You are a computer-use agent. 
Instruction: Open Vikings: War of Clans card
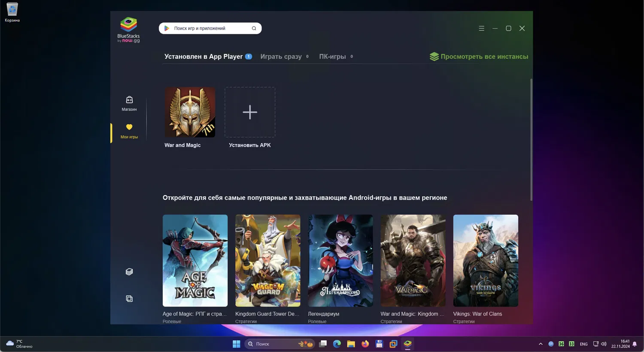point(486,261)
